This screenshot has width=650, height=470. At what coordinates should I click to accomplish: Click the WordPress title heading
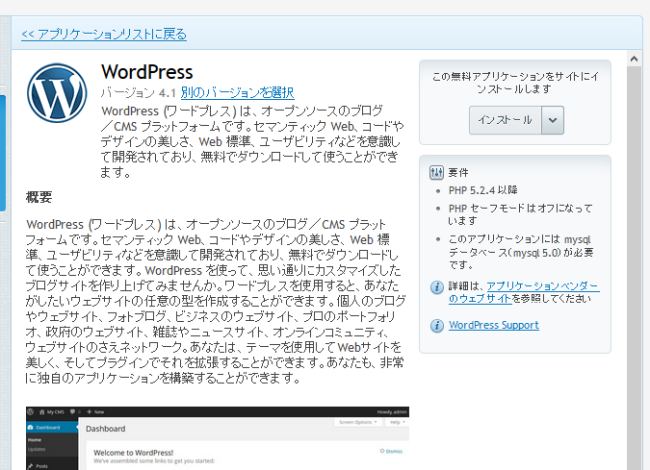(147, 72)
